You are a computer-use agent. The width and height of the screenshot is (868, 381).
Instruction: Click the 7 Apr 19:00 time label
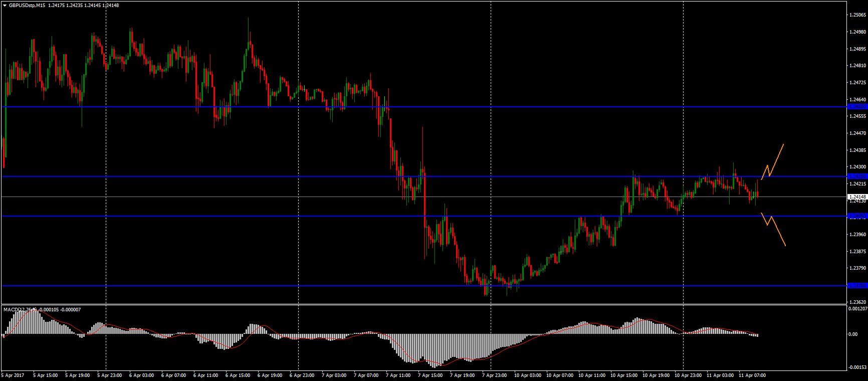click(462, 375)
